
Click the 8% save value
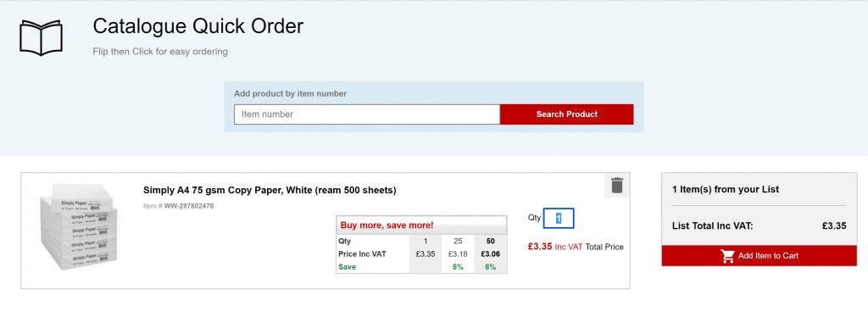tap(491, 267)
